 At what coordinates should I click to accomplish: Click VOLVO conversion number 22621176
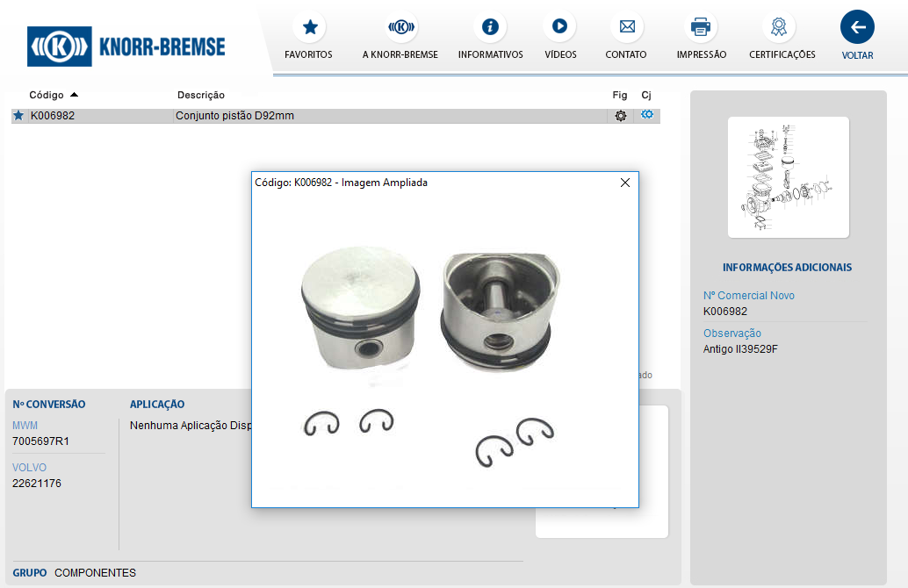tap(37, 484)
